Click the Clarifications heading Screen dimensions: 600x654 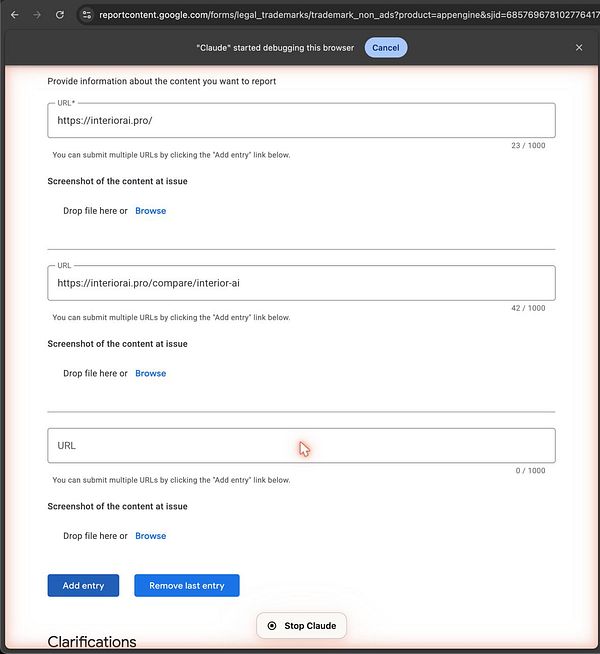coord(92,642)
